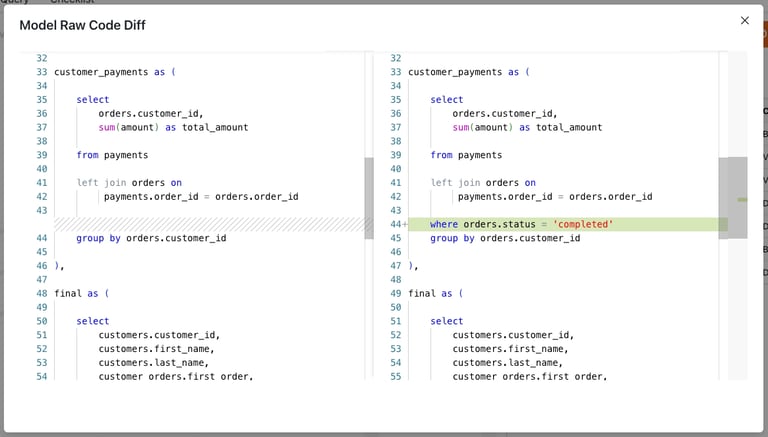The width and height of the screenshot is (768, 437).
Task: Click "group by orders.customer_id" on right line 45
Action: coord(505,238)
